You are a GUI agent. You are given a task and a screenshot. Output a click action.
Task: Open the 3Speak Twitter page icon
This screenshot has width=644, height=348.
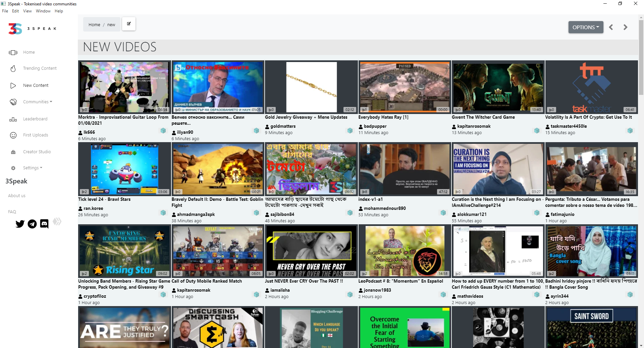point(20,224)
